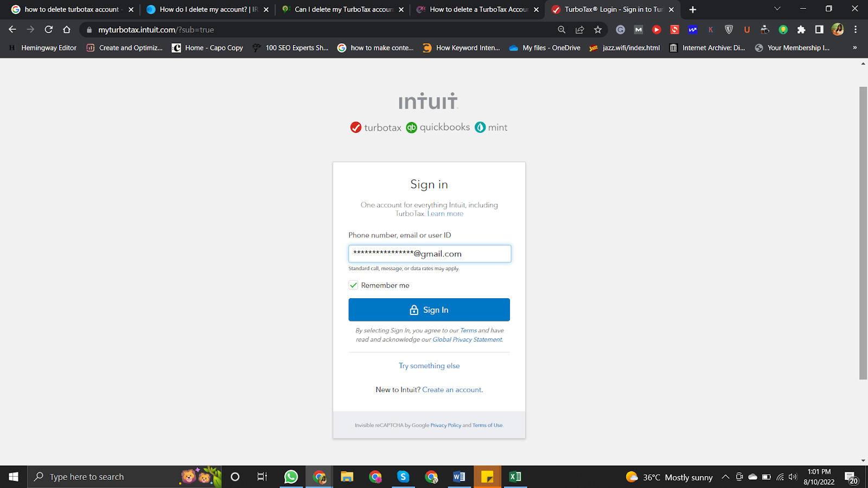Viewport: 868px width, 488px height.
Task: Go back to the previous page
Action: pyautogui.click(x=12, y=30)
